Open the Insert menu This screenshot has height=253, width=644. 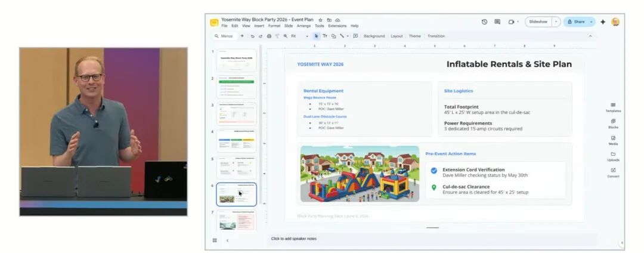coord(259,26)
